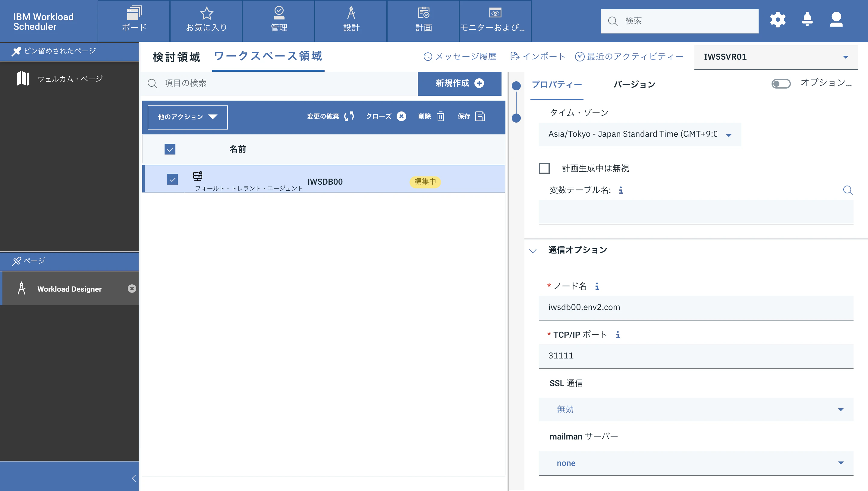Open ウェルカム・ページ welcome page

(70, 79)
